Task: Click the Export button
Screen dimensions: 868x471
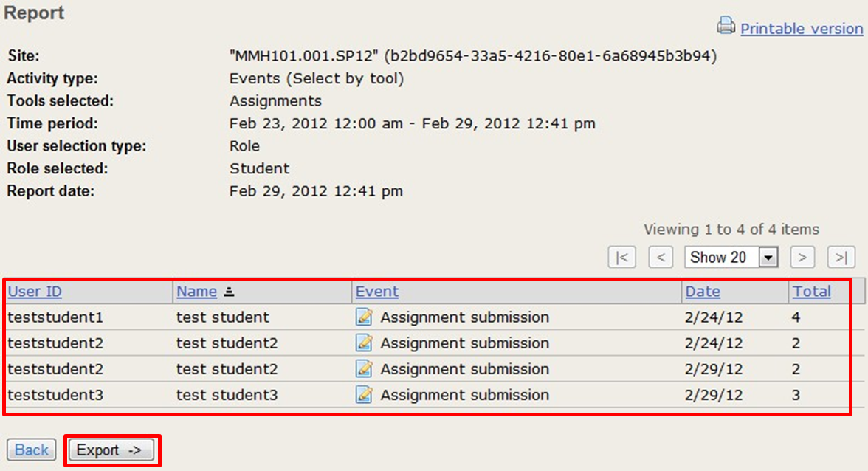Action: (x=111, y=450)
